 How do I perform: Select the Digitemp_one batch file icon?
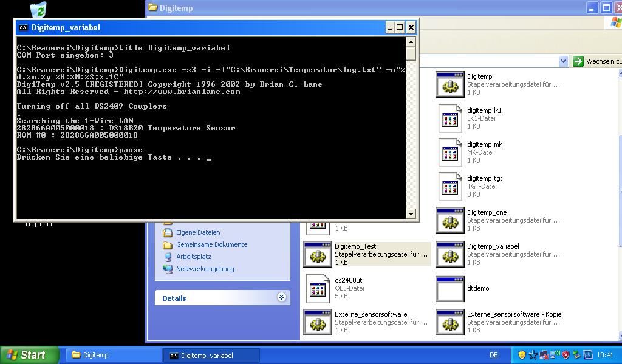[x=449, y=220]
